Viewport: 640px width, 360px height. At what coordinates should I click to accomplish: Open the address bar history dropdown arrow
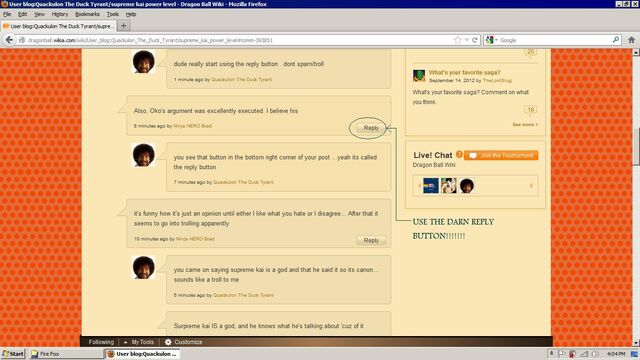pos(467,40)
